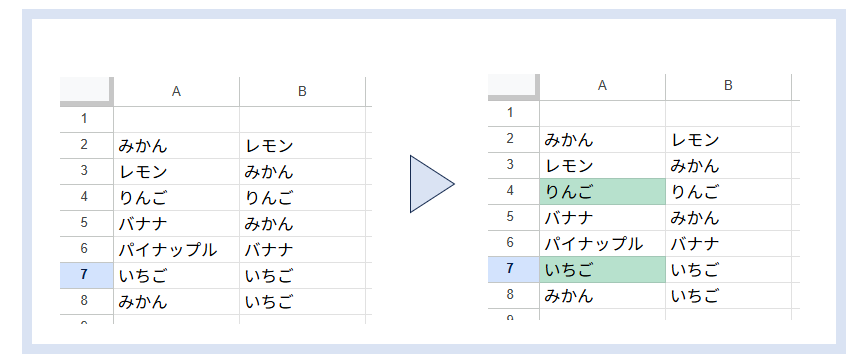Select cell B2 レモン in left sheet
The image size is (865, 361).
[302, 146]
